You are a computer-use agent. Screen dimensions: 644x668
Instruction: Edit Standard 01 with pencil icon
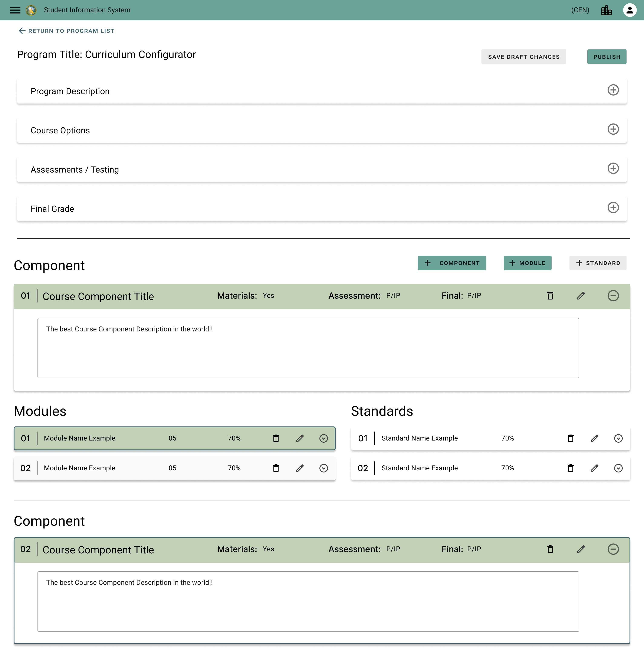point(595,439)
